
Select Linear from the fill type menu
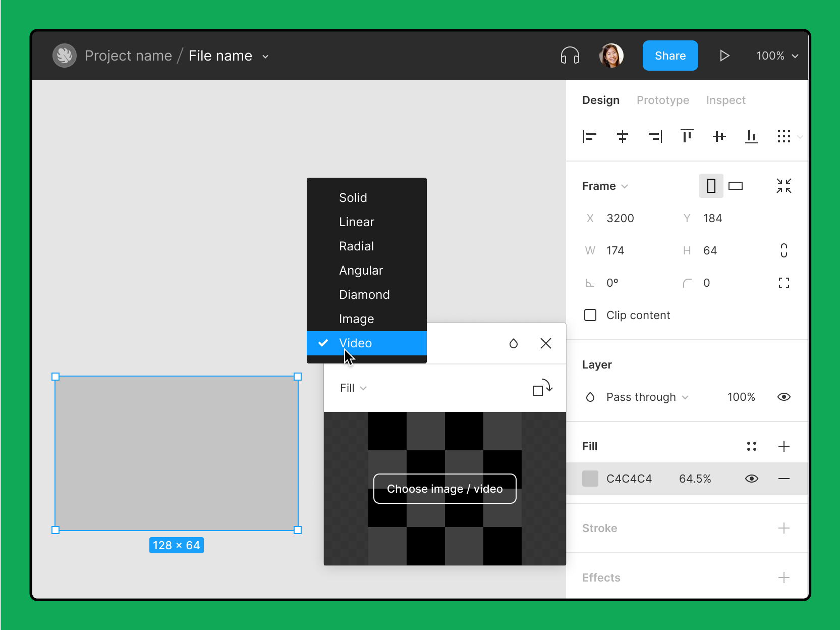coord(357,222)
